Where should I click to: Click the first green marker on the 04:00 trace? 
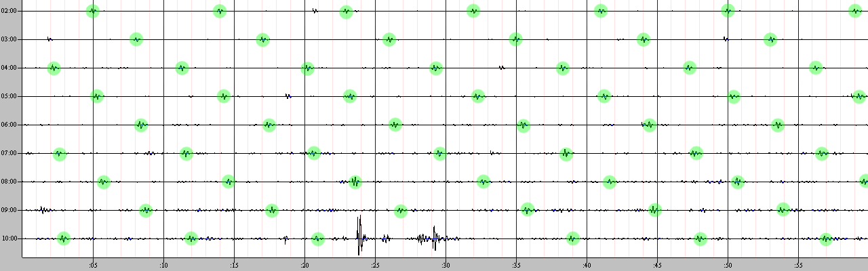coord(54,68)
